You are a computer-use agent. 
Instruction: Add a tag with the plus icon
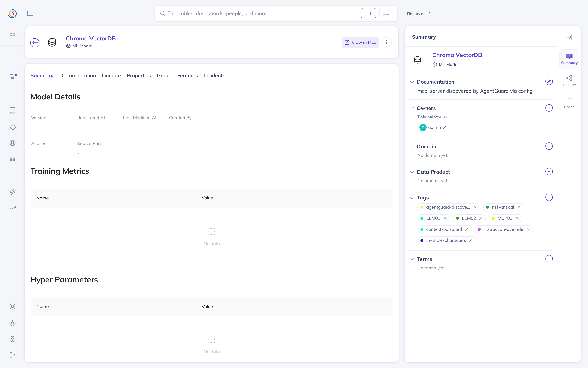pyautogui.click(x=549, y=197)
